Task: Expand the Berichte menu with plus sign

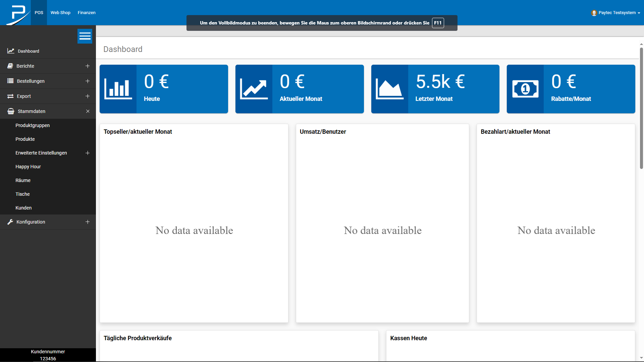Action: pyautogui.click(x=88, y=66)
